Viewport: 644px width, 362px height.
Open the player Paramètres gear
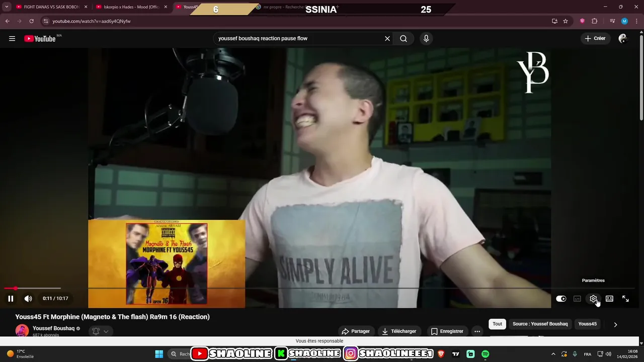click(593, 299)
